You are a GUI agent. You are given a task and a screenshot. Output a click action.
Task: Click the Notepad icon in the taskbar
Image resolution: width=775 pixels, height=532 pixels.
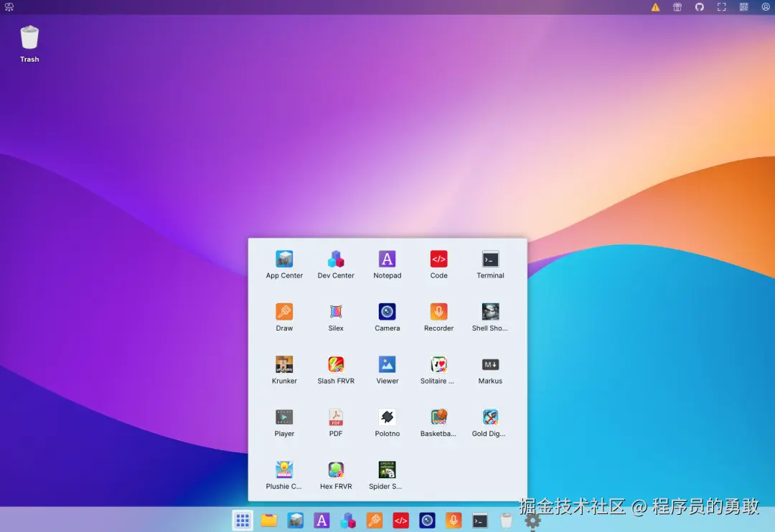click(321, 520)
